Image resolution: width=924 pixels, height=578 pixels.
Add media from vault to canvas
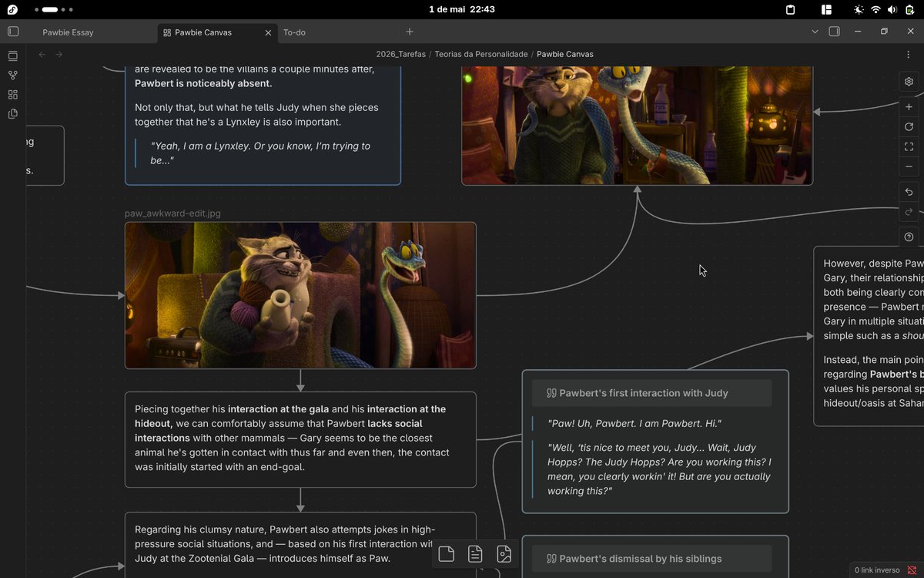504,554
